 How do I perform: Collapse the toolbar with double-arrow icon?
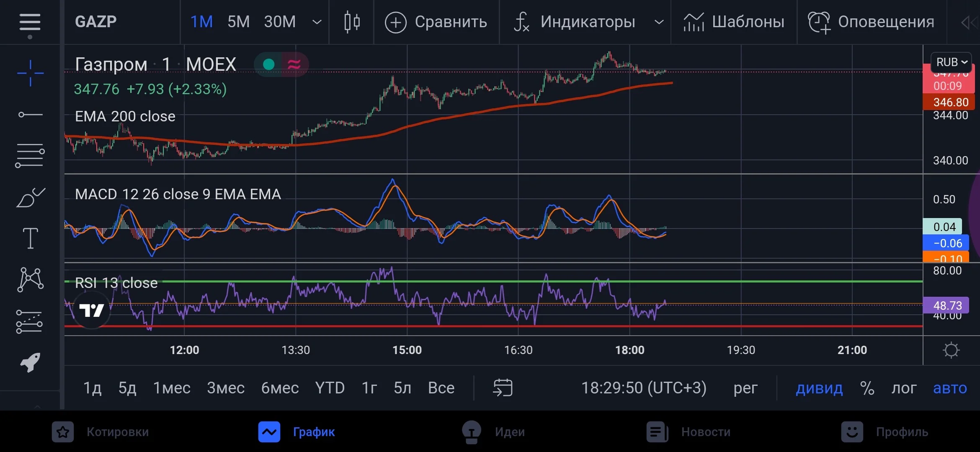pyautogui.click(x=969, y=22)
